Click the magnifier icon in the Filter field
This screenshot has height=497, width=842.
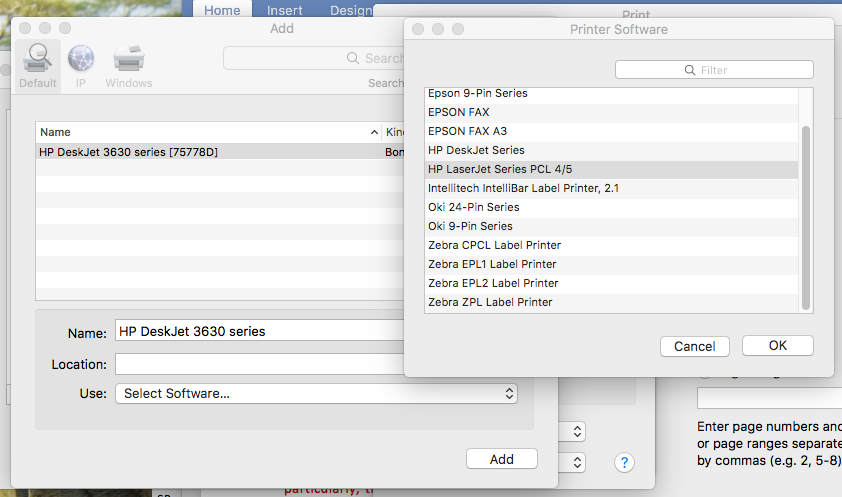tap(690, 70)
